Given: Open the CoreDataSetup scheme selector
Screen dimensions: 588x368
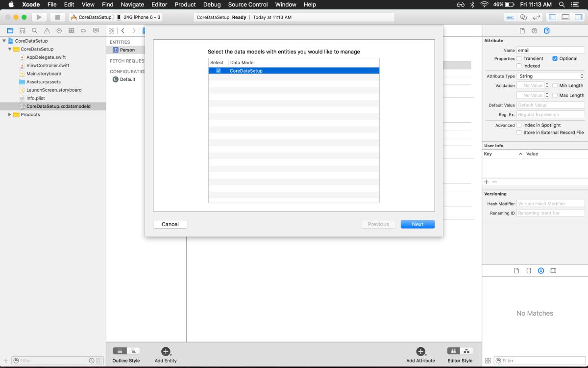Looking at the screenshot, I should click(91, 17).
